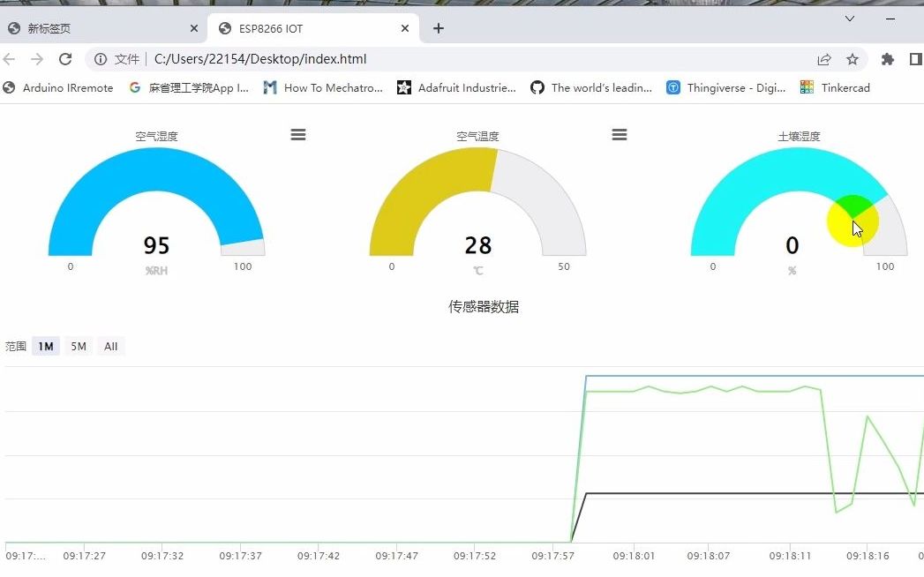Reload the page with the refresh icon
The height and width of the screenshot is (577, 924).
(65, 59)
